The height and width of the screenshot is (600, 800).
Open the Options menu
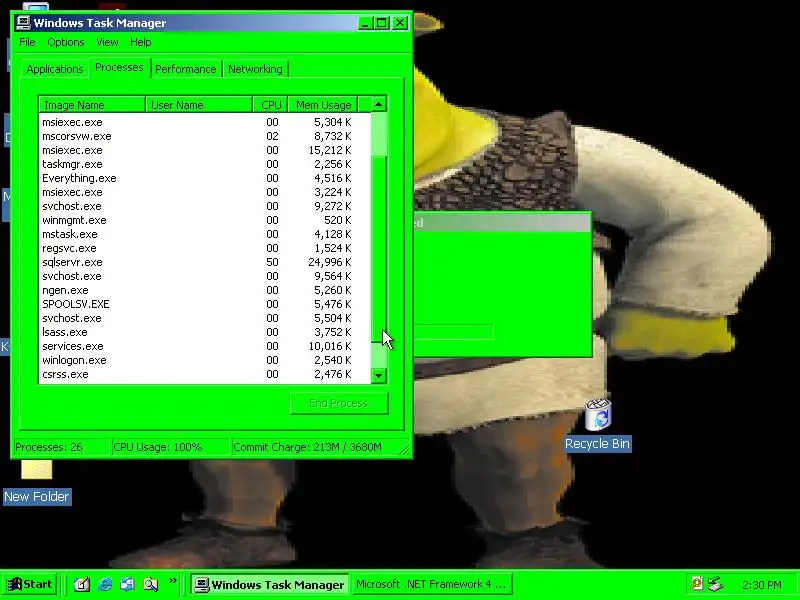pyautogui.click(x=66, y=42)
